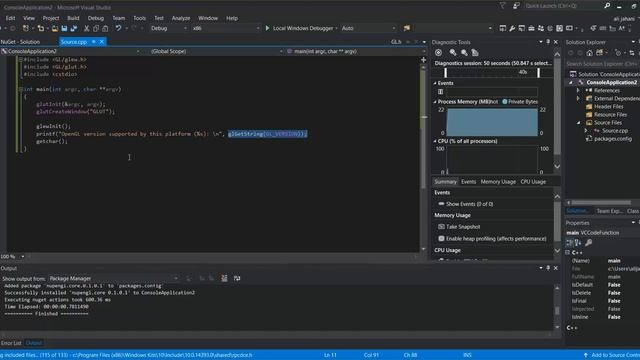Toggle the word wrap icon in Output toolbar
This screenshot has height=360, width=640.
point(237,278)
